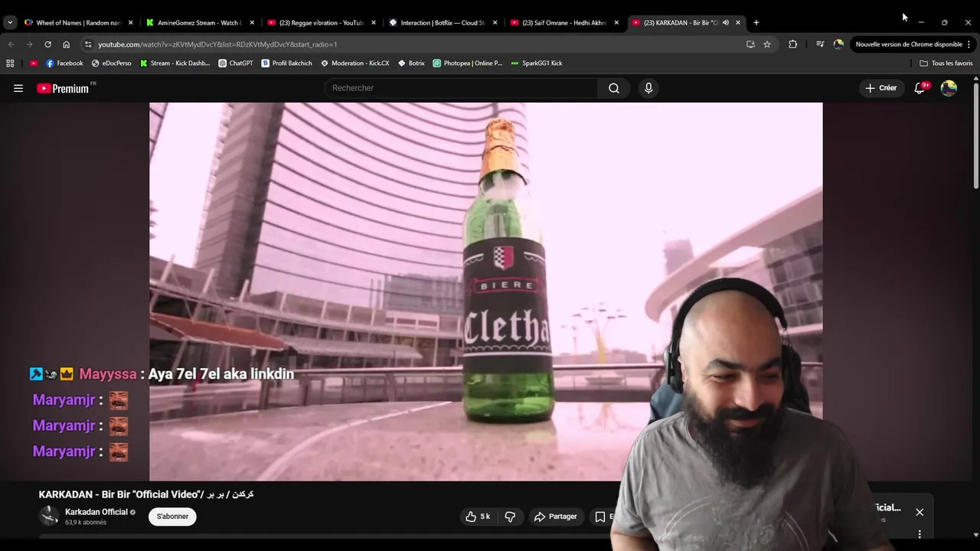Click the page vertical scrollbar thumb
This screenshot has height=551, width=980.
[x=975, y=136]
